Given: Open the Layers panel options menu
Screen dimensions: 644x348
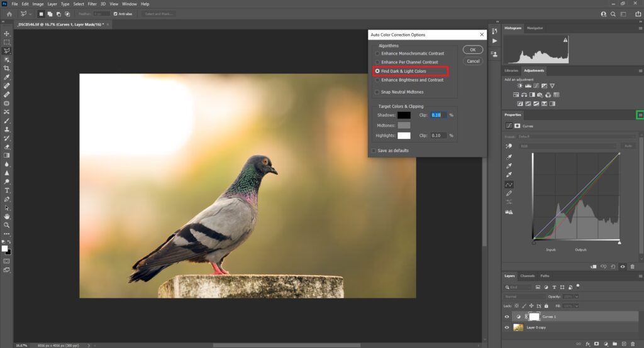Looking at the screenshot, I should (640, 276).
